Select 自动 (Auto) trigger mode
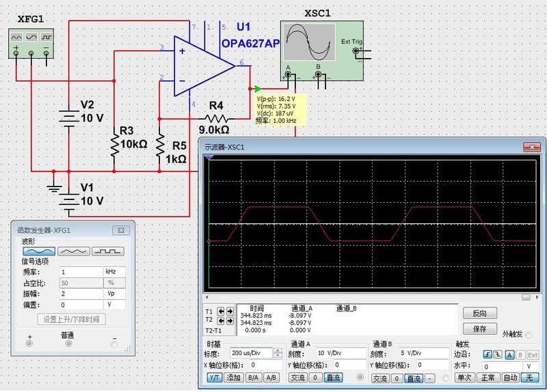This screenshot has height=392, width=547. click(x=510, y=378)
